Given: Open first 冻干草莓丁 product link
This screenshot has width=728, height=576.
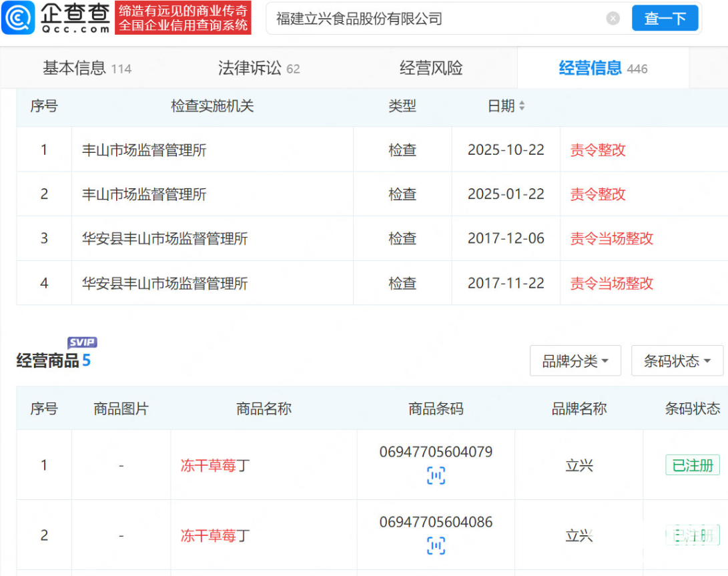Looking at the screenshot, I should click(x=215, y=465).
